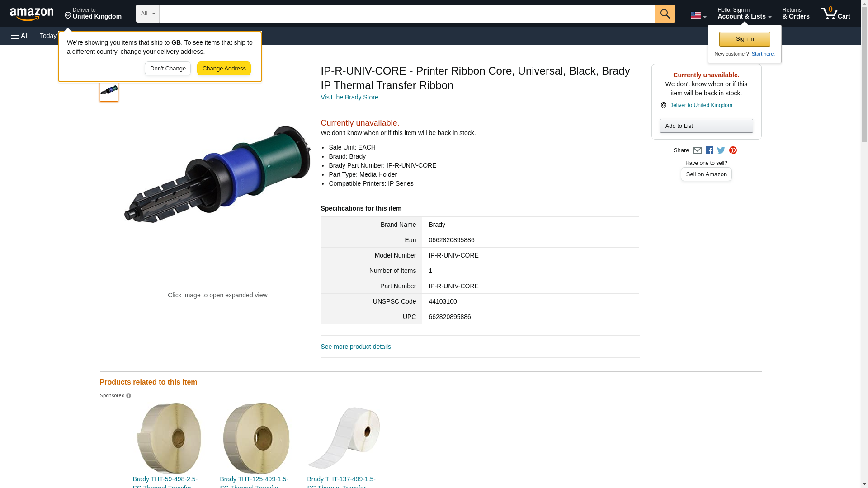868x488 pixels.
Task: Dismiss with Don't Change button
Action: (168, 69)
